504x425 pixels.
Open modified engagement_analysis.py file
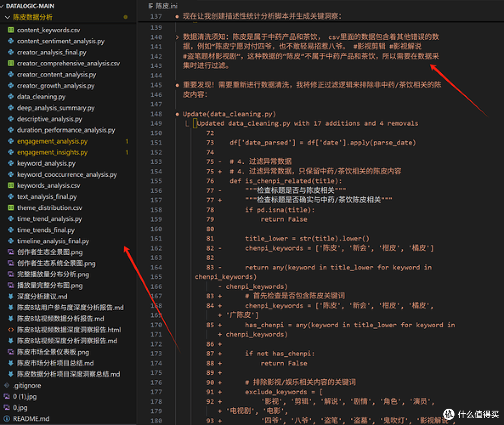pyautogui.click(x=52, y=141)
